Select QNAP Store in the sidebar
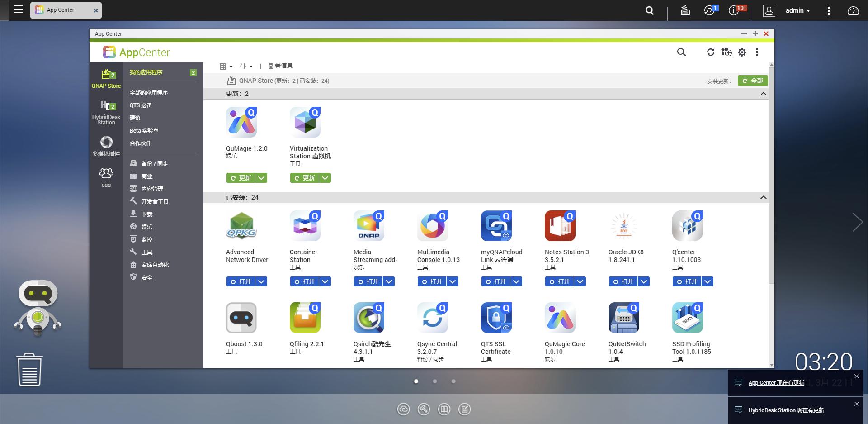868x424 pixels. [106, 78]
